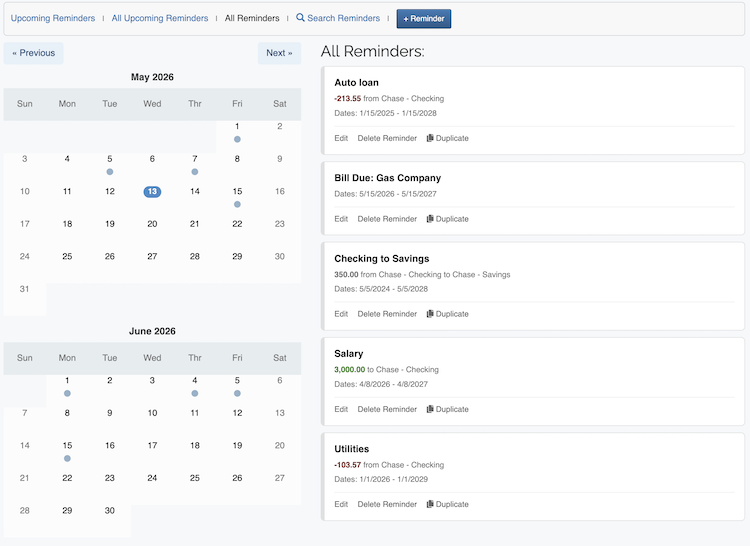Add a new reminder with + Reminder
This screenshot has width=750, height=546.
pyautogui.click(x=424, y=19)
